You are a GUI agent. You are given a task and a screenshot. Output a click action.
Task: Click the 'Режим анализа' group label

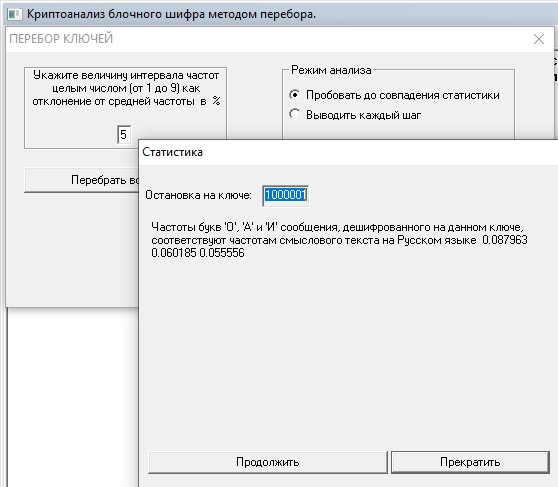(331, 70)
